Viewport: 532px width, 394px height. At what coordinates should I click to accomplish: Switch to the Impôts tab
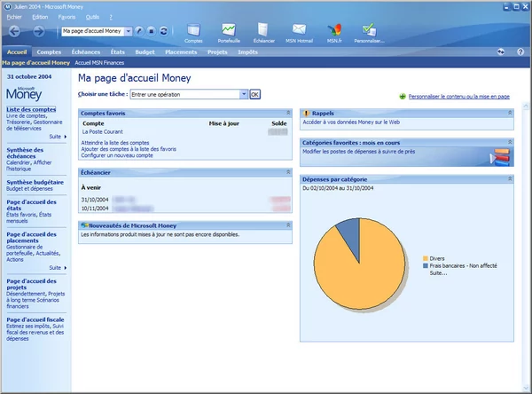click(x=247, y=52)
